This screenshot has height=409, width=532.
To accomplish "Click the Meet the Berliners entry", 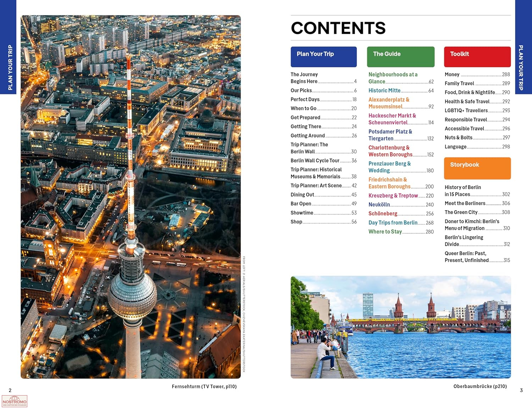I will (465, 203).
